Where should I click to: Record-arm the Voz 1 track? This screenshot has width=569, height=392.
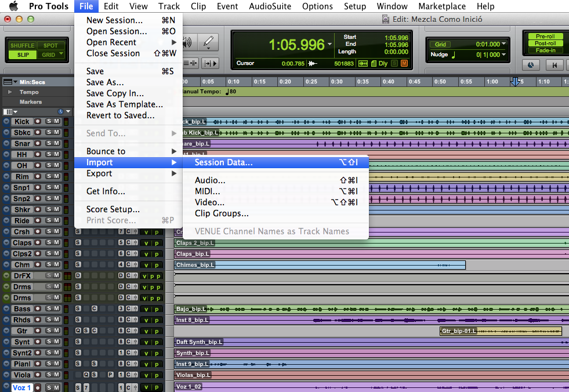38,387
